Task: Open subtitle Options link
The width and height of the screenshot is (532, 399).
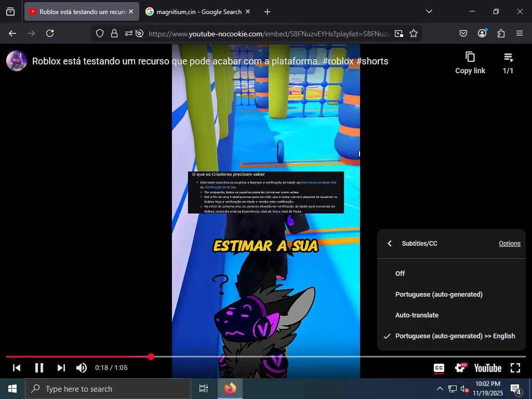Action: point(509,244)
